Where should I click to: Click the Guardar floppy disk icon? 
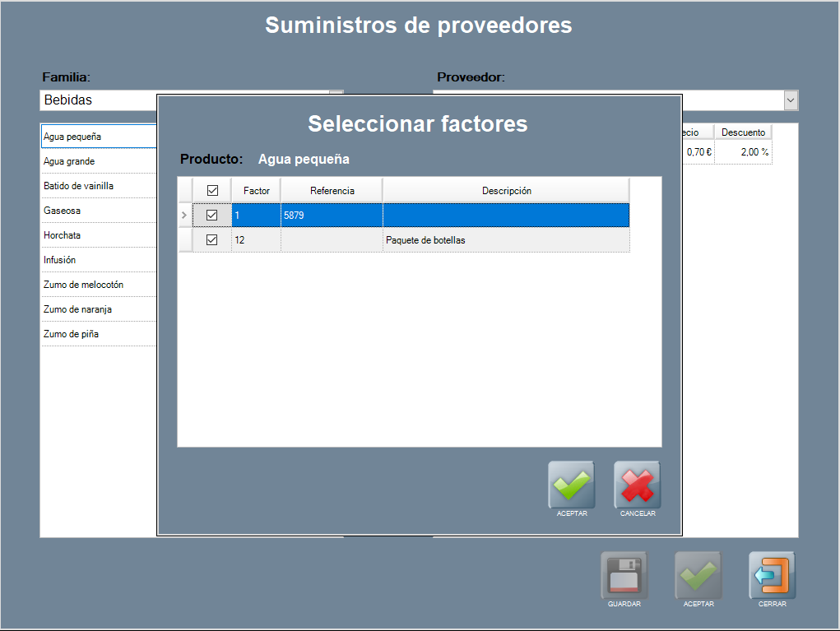(624, 575)
